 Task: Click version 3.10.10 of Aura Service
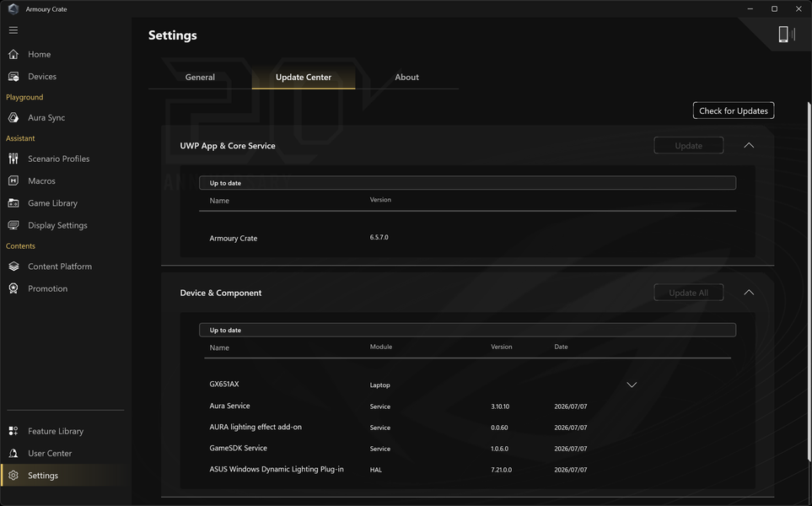[500, 406]
